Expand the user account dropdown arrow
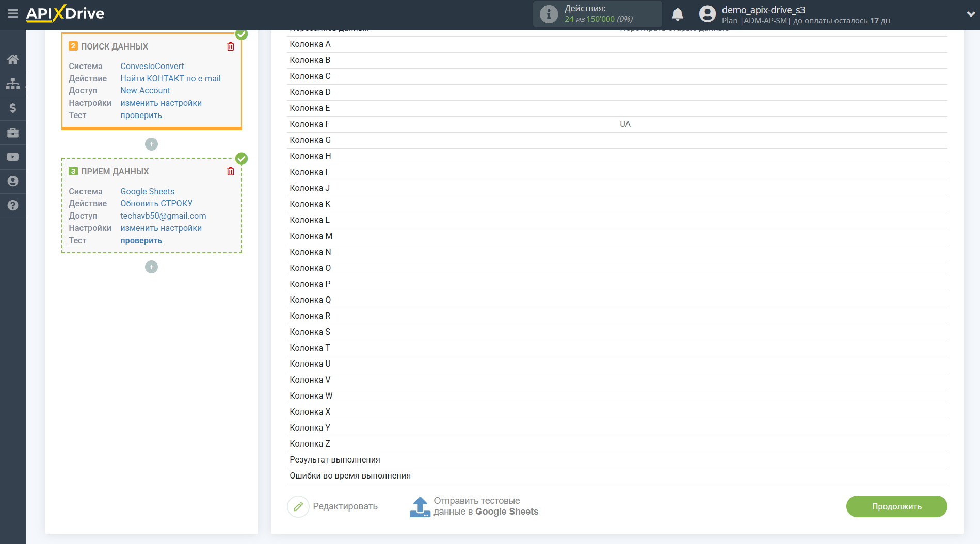 (x=970, y=14)
